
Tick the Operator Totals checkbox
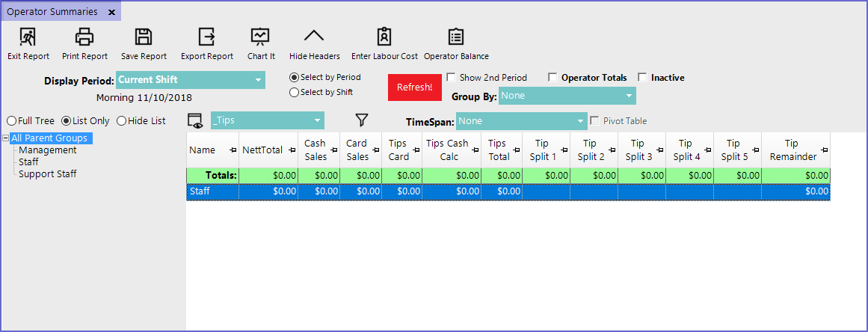(x=553, y=77)
